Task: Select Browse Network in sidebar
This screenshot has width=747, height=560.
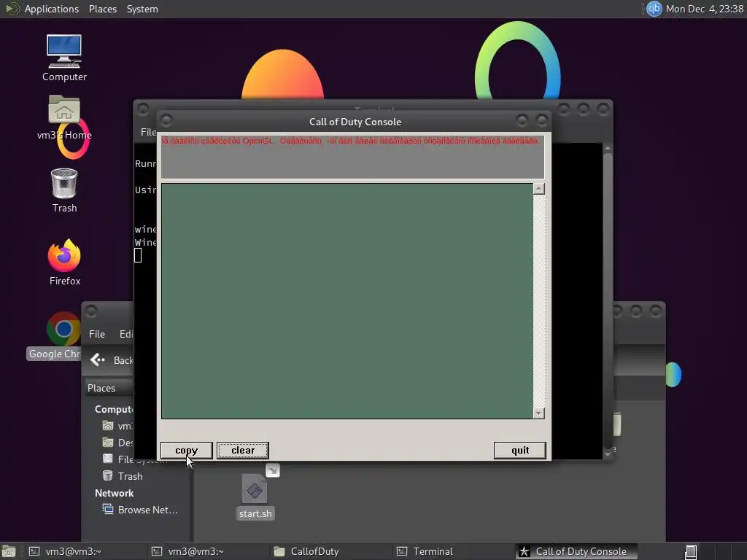Action: pos(141,510)
